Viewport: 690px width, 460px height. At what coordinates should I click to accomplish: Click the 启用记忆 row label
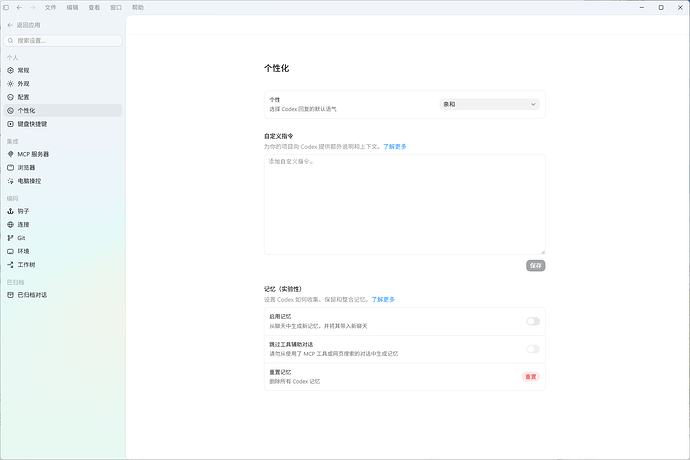tap(280, 316)
